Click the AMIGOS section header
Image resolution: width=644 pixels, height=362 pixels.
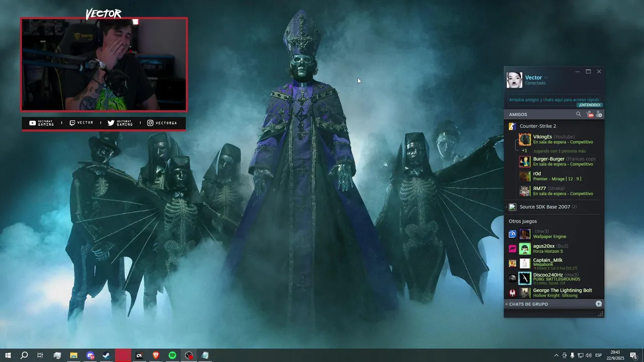[x=518, y=115]
